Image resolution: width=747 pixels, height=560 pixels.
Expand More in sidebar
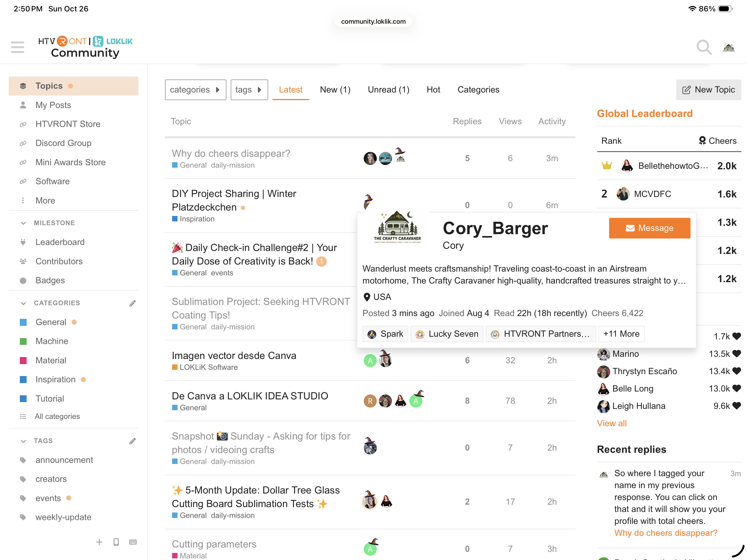click(45, 201)
